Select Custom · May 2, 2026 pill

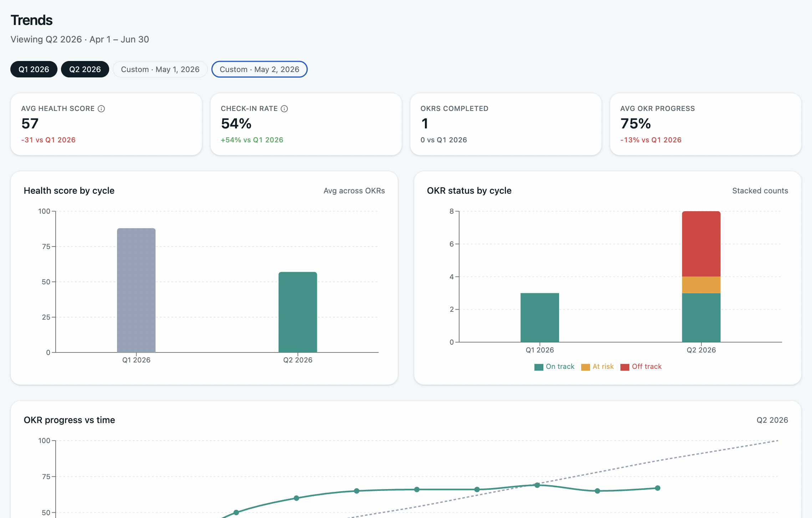(x=259, y=69)
